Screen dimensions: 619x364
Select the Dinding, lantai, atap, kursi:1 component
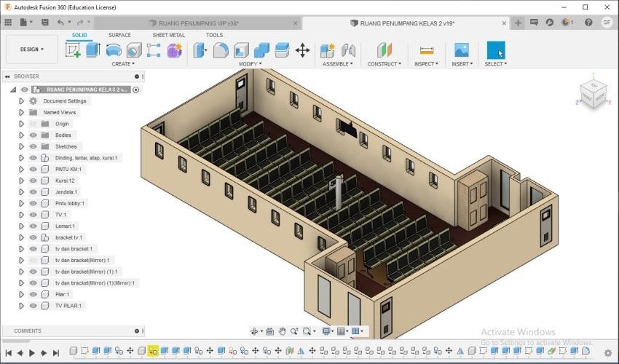coord(86,158)
